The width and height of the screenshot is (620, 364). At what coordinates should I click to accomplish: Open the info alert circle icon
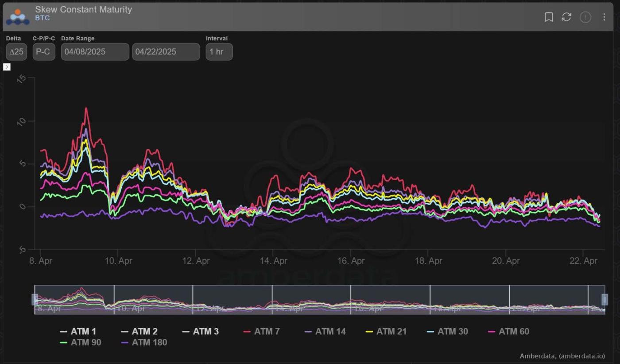point(585,17)
